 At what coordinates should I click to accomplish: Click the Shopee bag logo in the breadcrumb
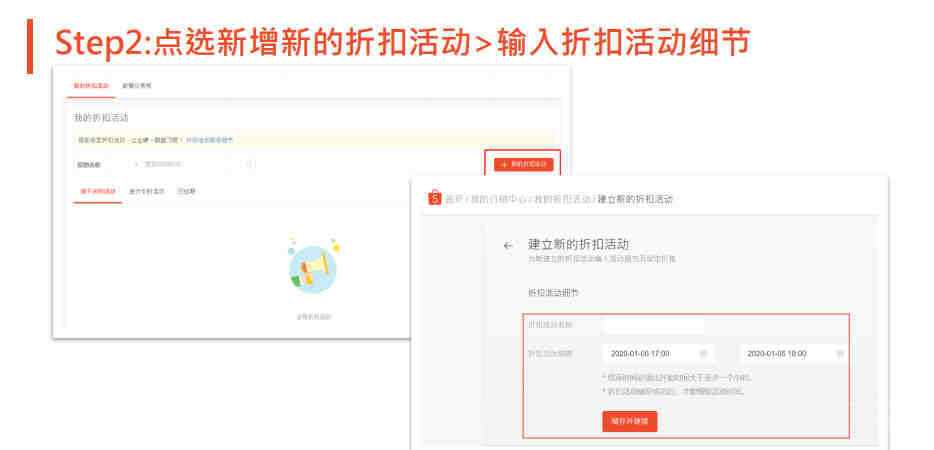click(435, 198)
